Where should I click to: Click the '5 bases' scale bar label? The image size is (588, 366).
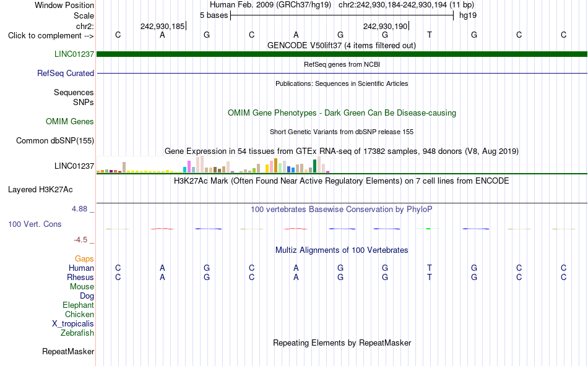(x=214, y=15)
